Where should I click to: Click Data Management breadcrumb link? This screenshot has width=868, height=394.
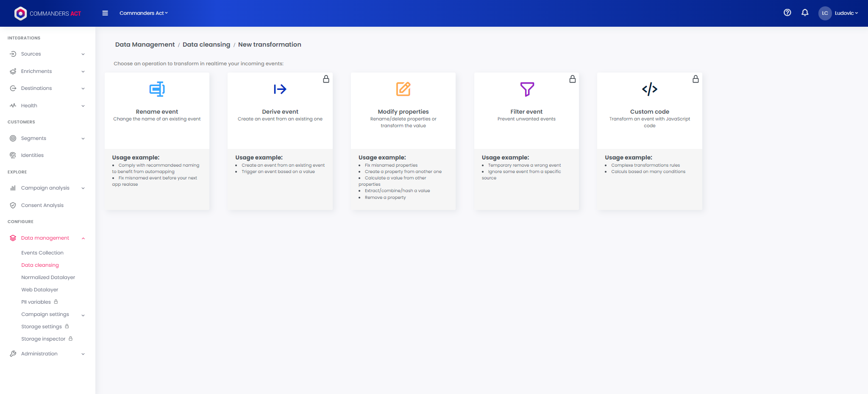point(145,45)
